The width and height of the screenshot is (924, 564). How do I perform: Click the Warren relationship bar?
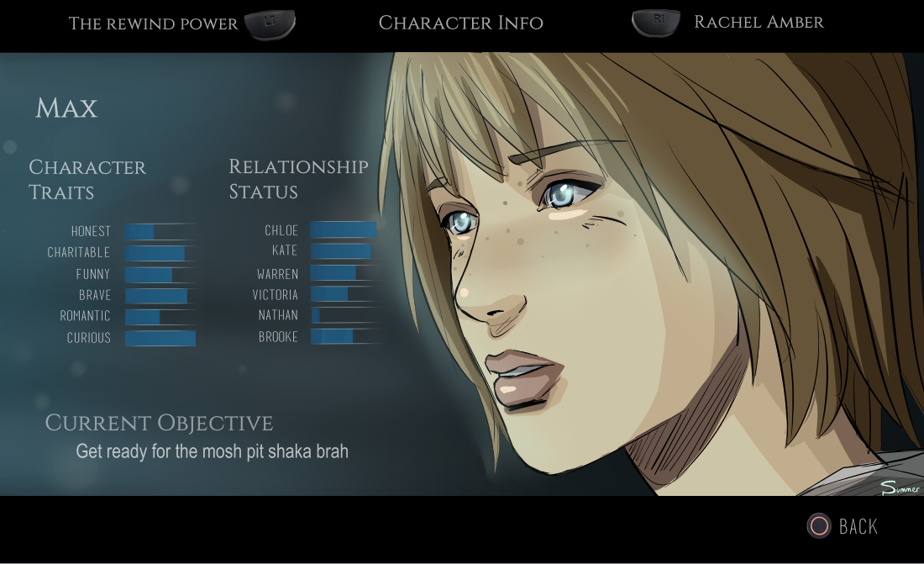(x=344, y=272)
